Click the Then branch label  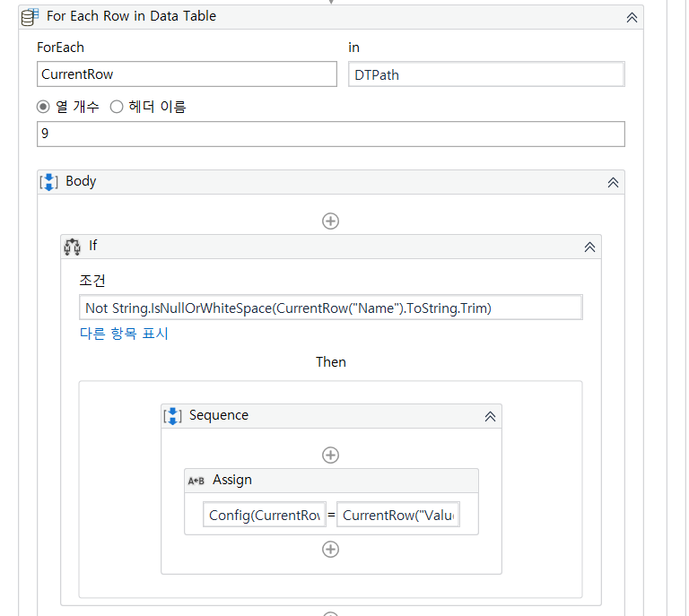(331, 362)
